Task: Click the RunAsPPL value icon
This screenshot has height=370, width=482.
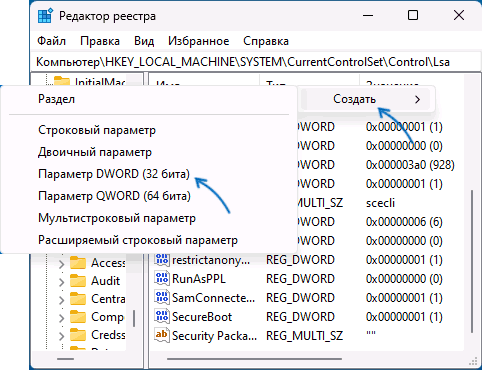Action: tap(162, 279)
